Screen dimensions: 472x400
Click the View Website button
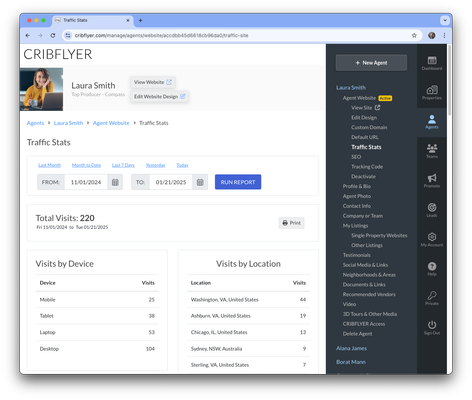coord(153,82)
